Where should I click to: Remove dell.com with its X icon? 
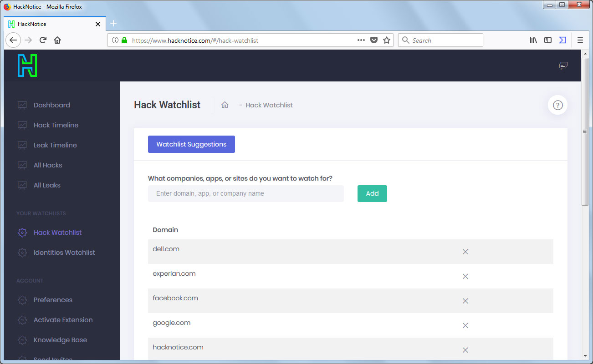coord(465,252)
